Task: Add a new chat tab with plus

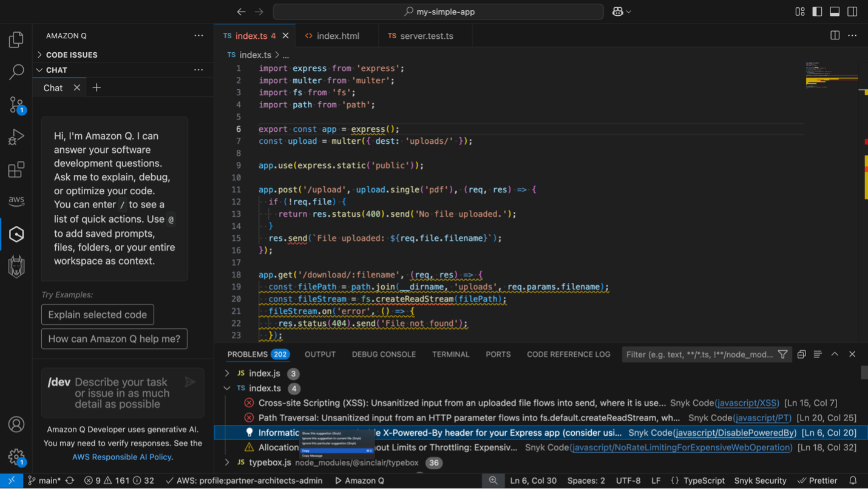Action: coord(97,87)
